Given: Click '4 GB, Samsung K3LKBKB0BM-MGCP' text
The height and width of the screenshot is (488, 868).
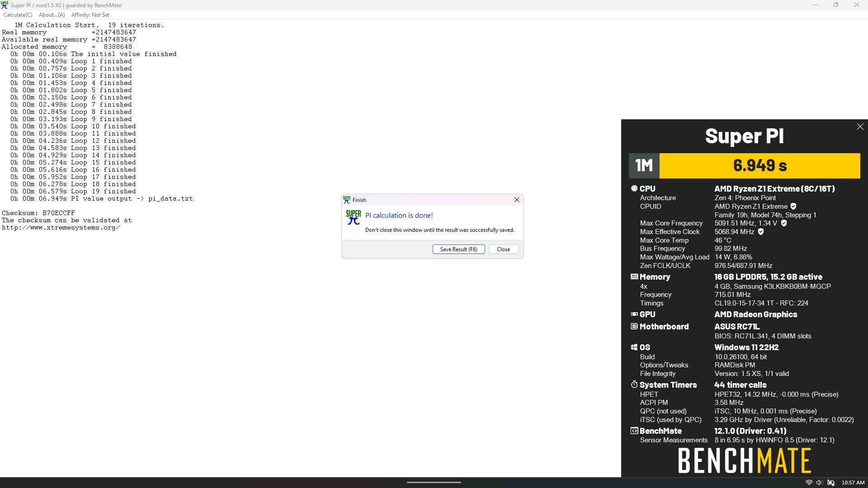Looking at the screenshot, I should pyautogui.click(x=773, y=286).
